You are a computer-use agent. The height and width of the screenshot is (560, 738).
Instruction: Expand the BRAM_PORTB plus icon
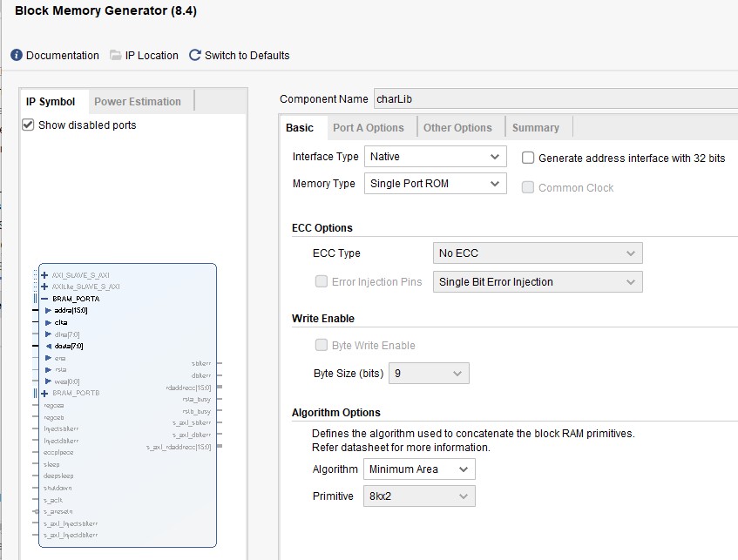tap(44, 393)
